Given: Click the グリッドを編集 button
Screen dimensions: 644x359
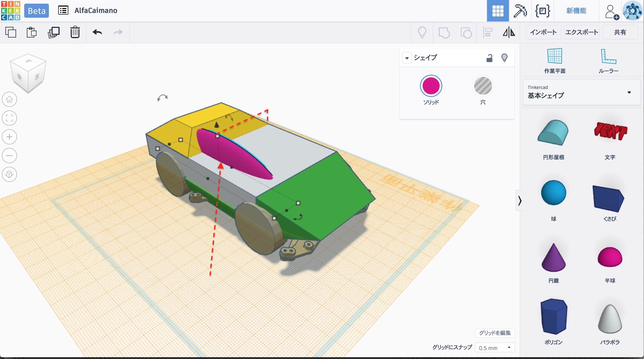Looking at the screenshot, I should [495, 333].
